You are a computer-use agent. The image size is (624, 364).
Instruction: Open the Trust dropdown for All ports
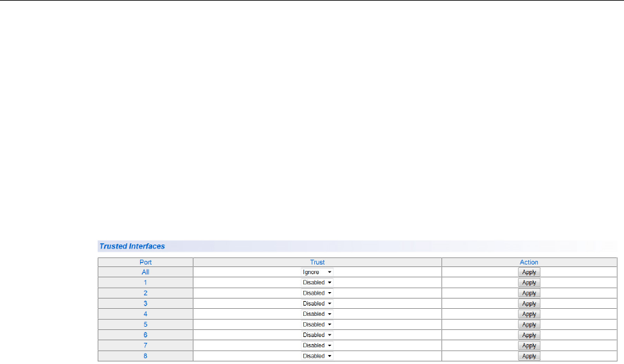coord(317,272)
